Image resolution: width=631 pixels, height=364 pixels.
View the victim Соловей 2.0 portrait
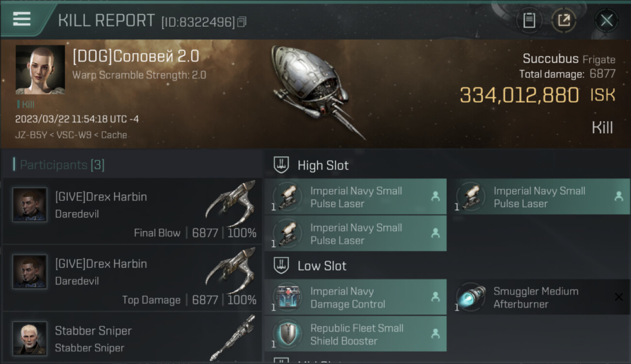(40, 69)
